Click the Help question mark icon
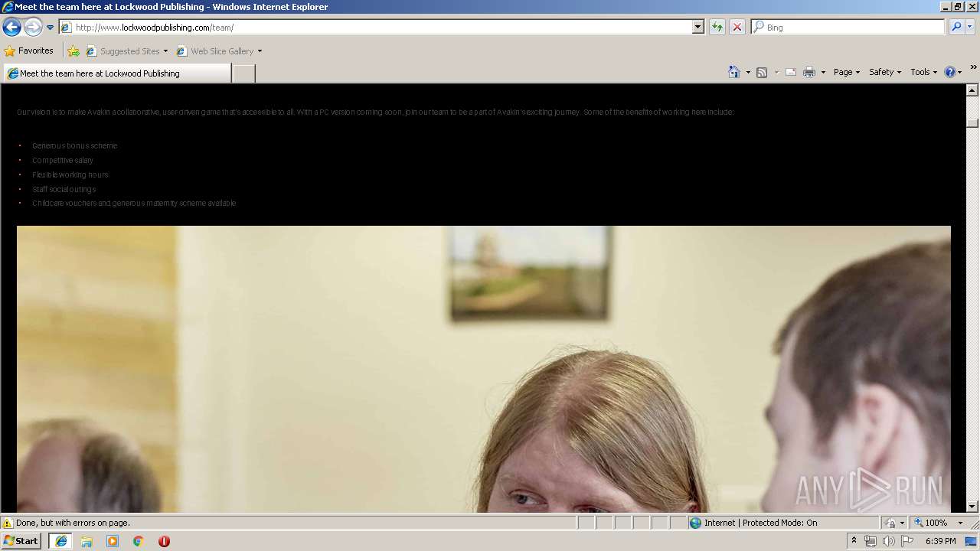 950,72
